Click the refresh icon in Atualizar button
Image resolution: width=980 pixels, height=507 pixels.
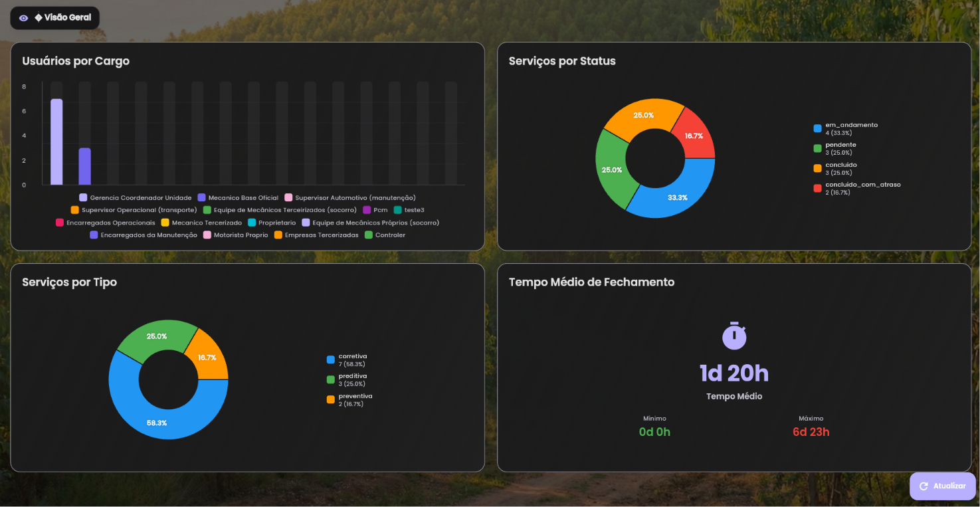click(924, 486)
